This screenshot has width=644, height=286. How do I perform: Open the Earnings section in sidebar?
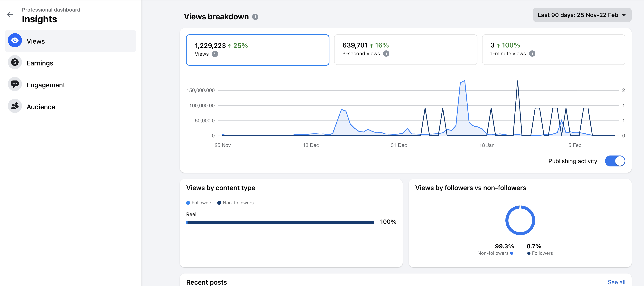[x=40, y=63]
